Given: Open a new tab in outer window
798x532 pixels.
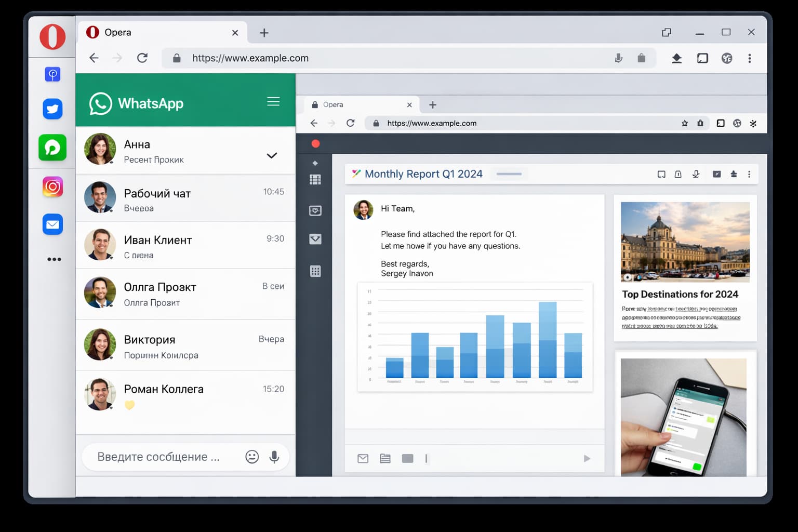Looking at the screenshot, I should point(264,33).
